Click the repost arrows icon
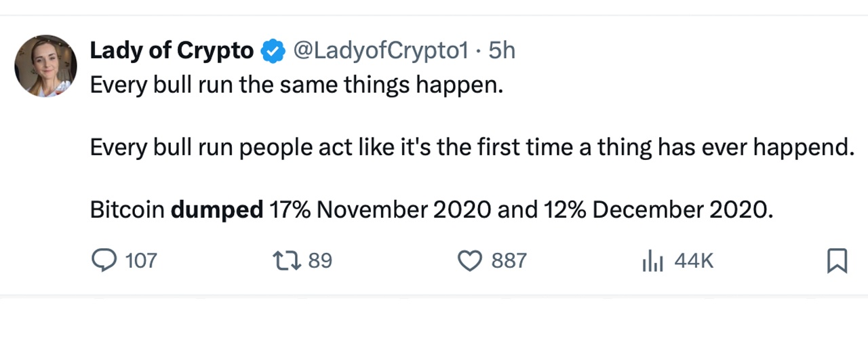This screenshot has height=339, width=868. click(x=284, y=260)
